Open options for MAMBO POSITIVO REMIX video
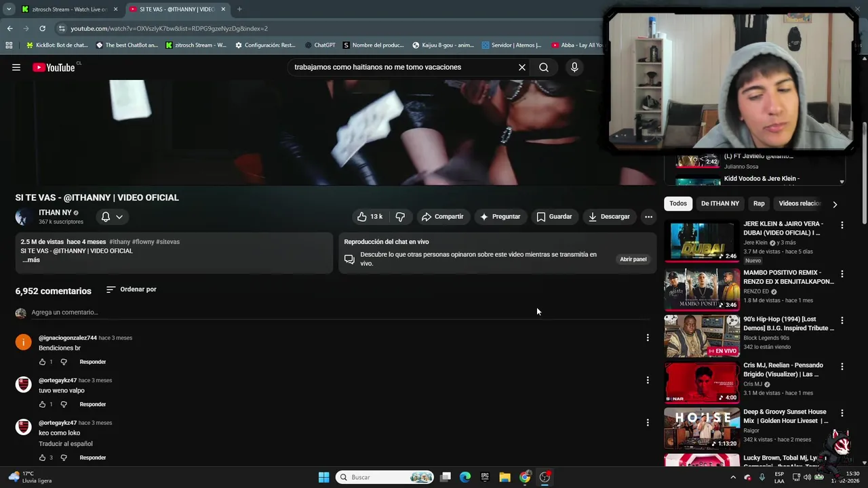This screenshot has height=488, width=868. click(x=842, y=274)
